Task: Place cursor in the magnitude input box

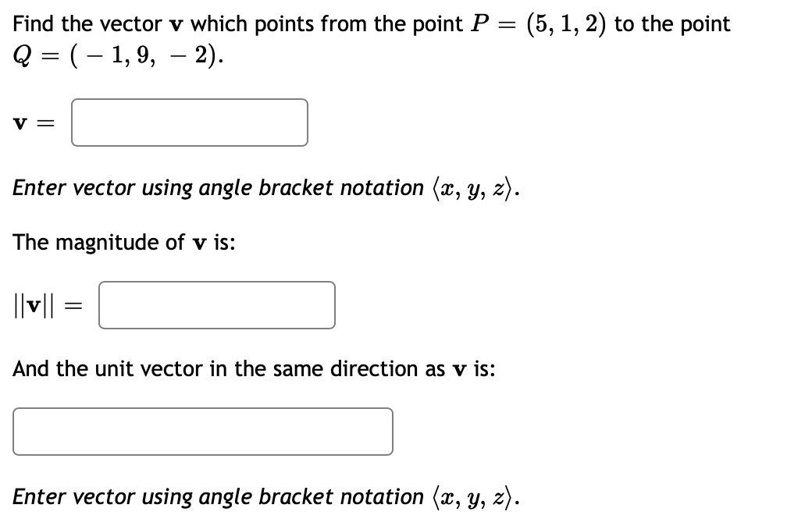Action: click(217, 305)
